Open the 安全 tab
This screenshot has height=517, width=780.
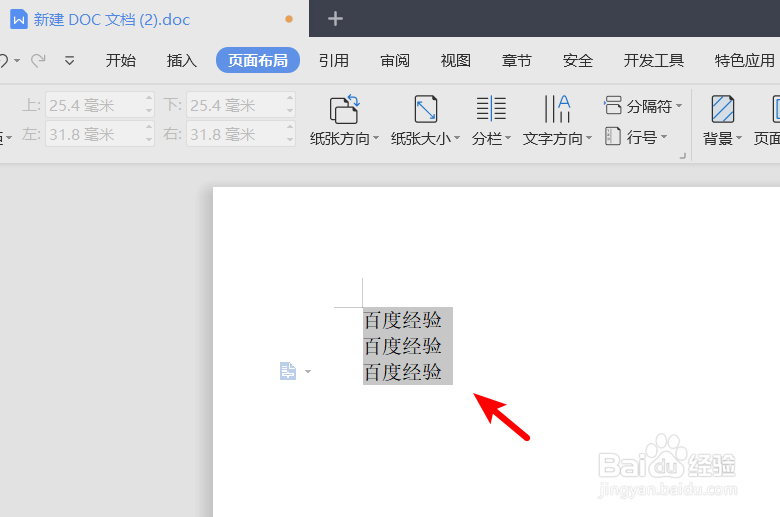578,61
